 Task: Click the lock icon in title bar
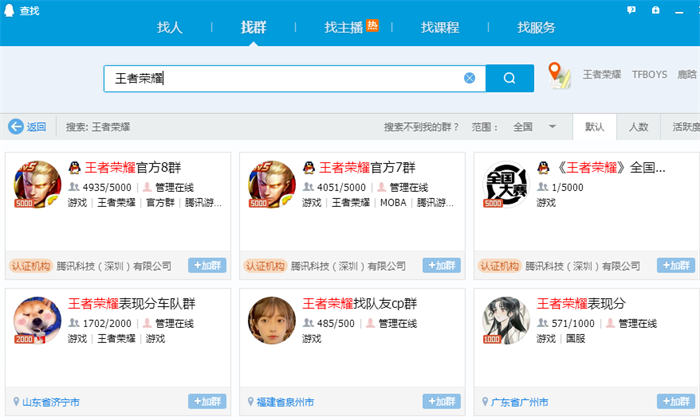tap(655, 10)
